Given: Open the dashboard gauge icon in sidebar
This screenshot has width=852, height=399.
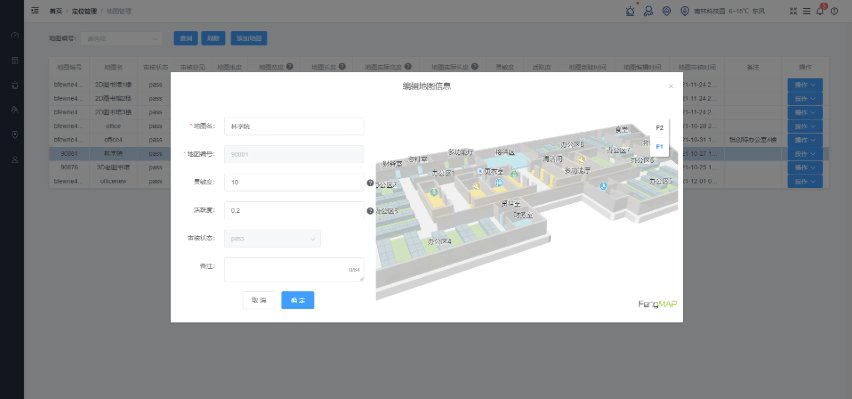Looking at the screenshot, I should tap(15, 35).
